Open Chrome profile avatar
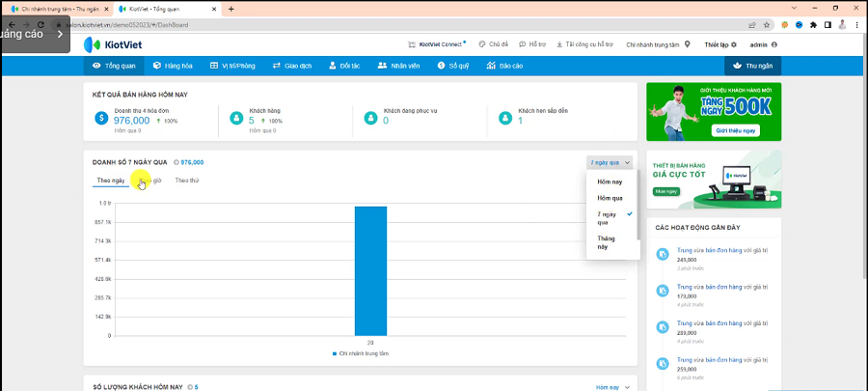 click(842, 25)
